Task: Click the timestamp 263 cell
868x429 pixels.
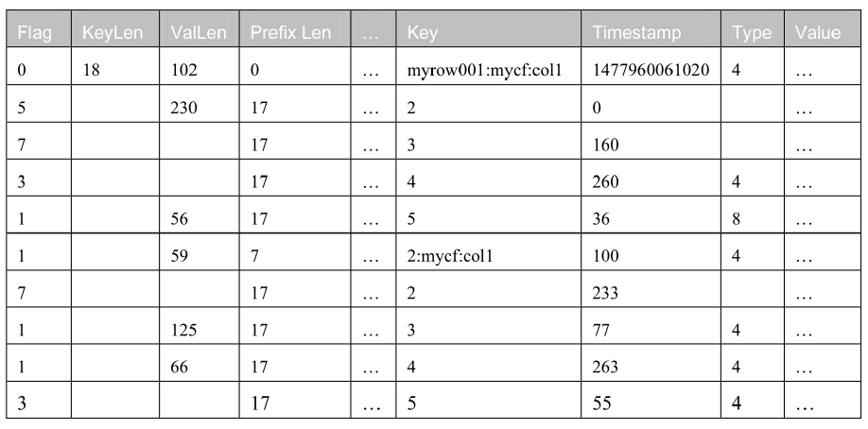Action: (651, 363)
